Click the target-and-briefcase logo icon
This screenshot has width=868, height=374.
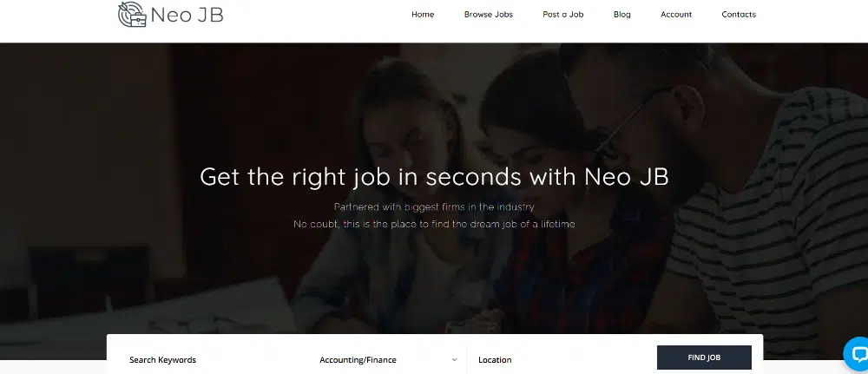(x=132, y=15)
